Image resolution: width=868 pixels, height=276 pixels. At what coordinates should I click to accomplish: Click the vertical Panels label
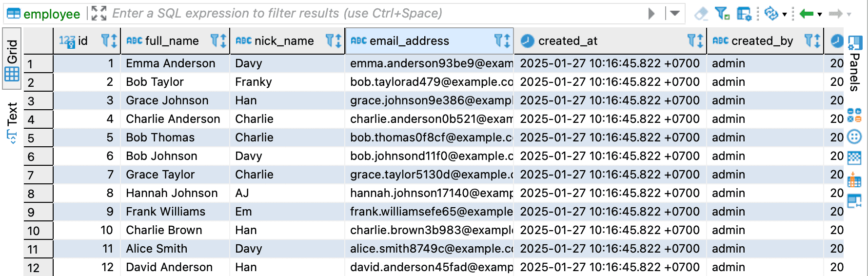point(855,72)
